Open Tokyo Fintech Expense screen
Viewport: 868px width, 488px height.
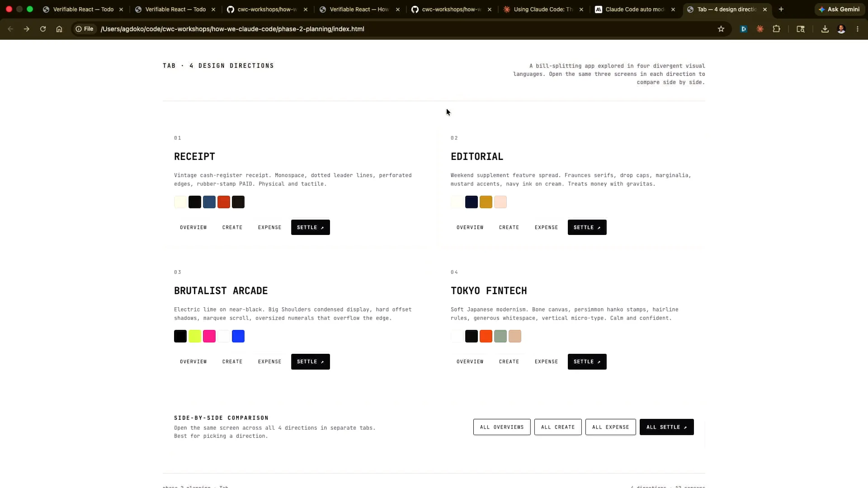[x=547, y=361]
